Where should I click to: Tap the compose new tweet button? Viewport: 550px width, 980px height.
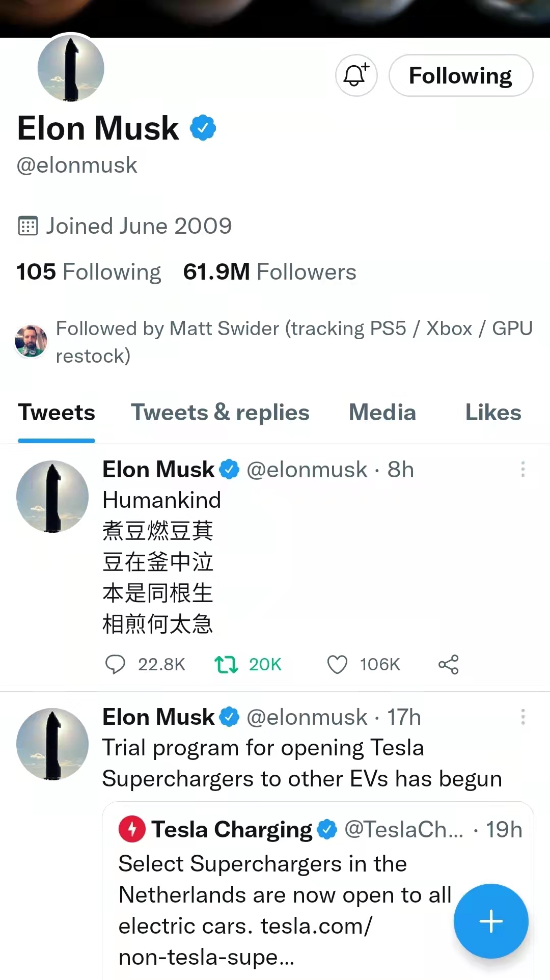[x=490, y=921]
